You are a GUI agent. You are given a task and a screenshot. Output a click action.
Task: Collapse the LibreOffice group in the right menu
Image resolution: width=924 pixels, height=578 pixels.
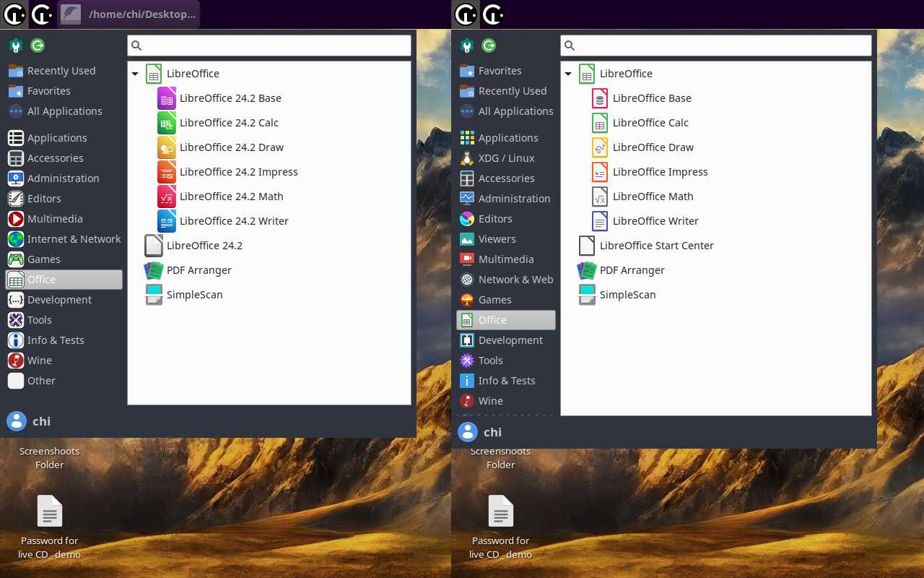click(568, 74)
